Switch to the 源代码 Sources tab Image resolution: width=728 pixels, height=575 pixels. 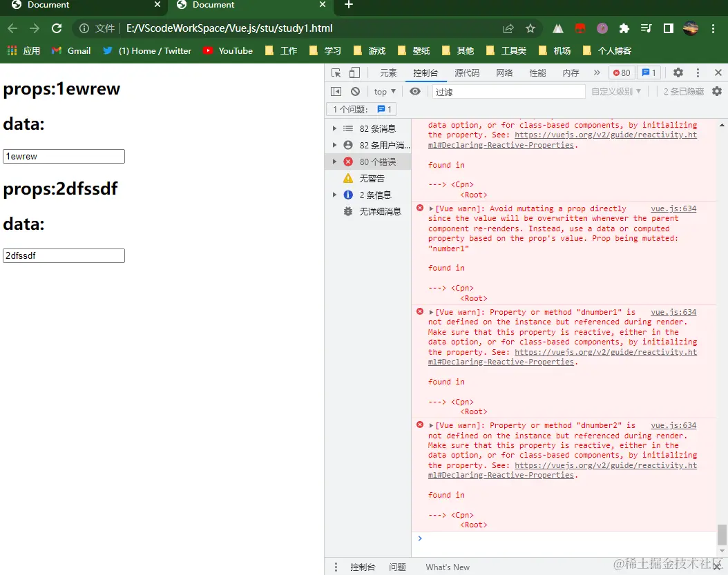click(x=467, y=73)
